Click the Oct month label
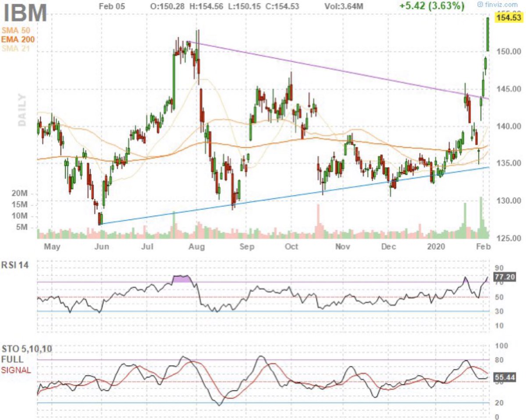 point(291,247)
